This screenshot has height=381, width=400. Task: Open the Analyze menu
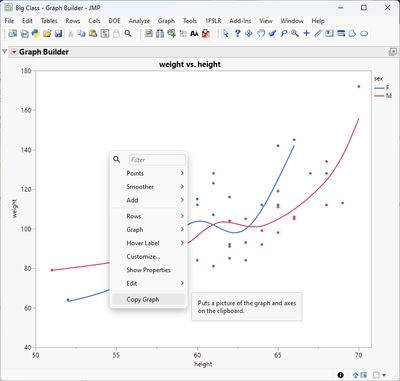coord(139,21)
